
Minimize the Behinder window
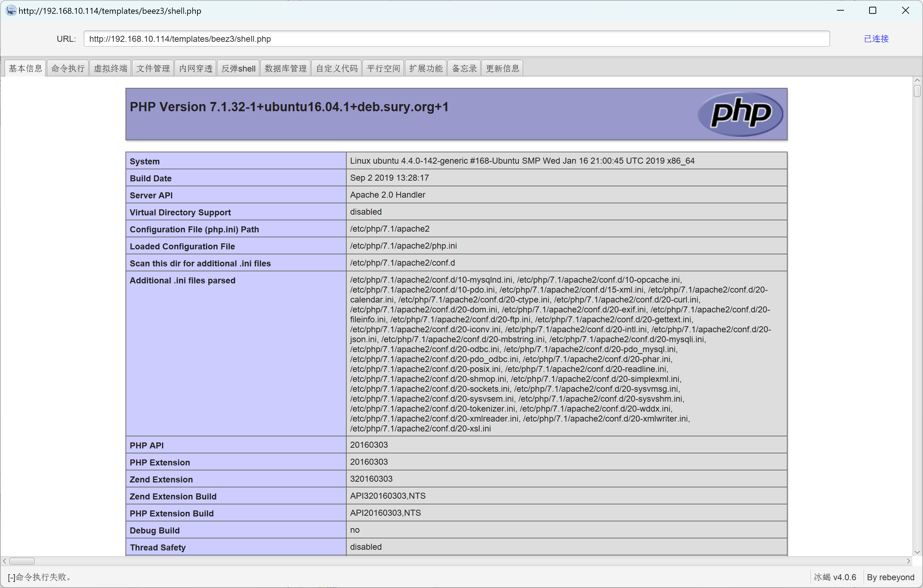click(x=840, y=10)
